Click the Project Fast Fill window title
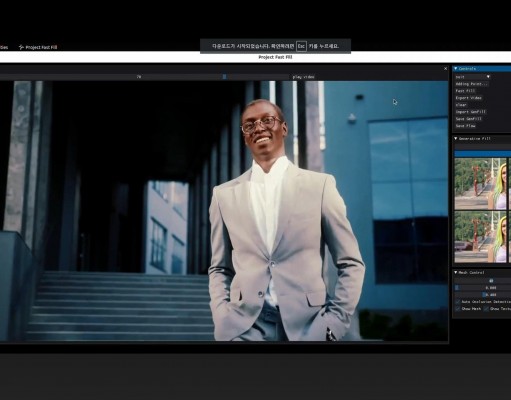Viewport: 511px width, 400px height. (275, 57)
